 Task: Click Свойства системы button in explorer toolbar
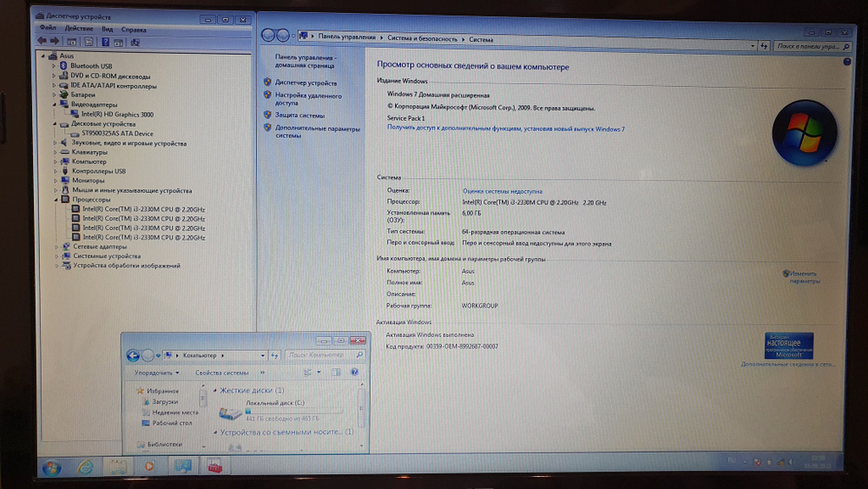coord(221,373)
